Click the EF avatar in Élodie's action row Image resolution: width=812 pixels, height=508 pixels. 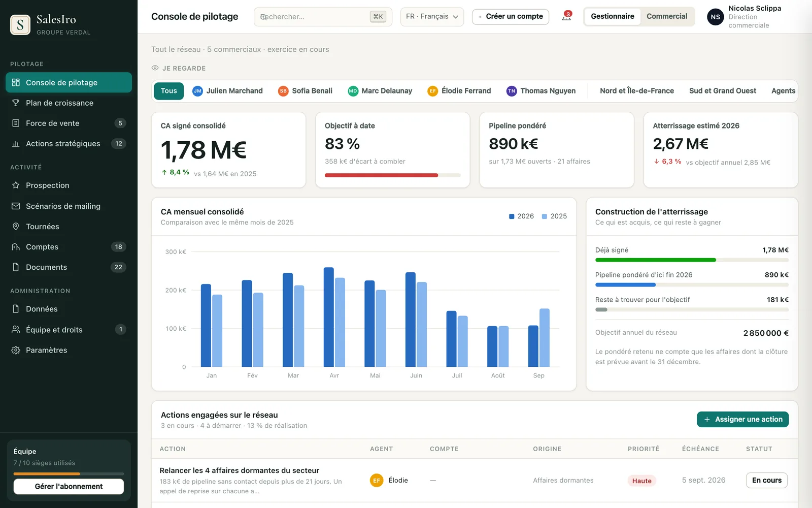click(x=377, y=480)
